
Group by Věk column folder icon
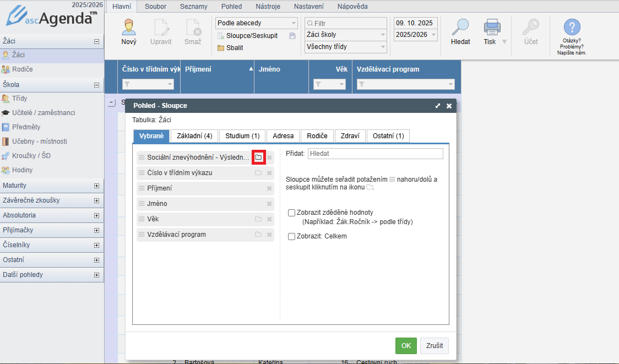click(x=258, y=219)
